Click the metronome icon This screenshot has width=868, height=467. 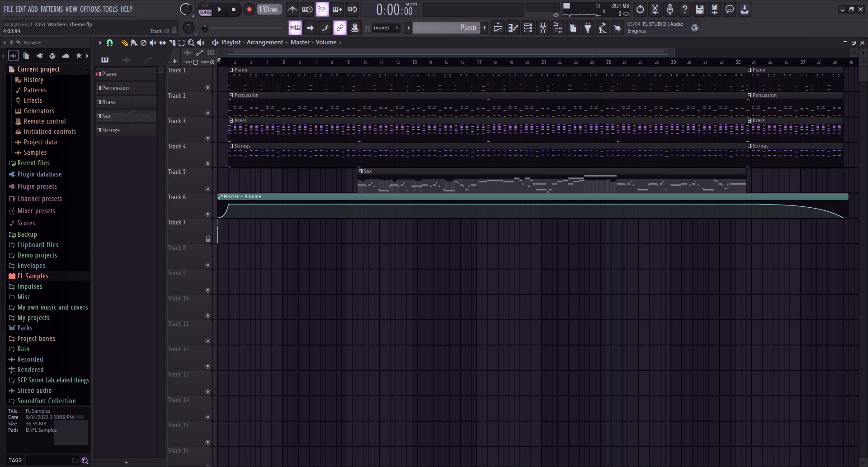pyautogui.click(x=292, y=9)
